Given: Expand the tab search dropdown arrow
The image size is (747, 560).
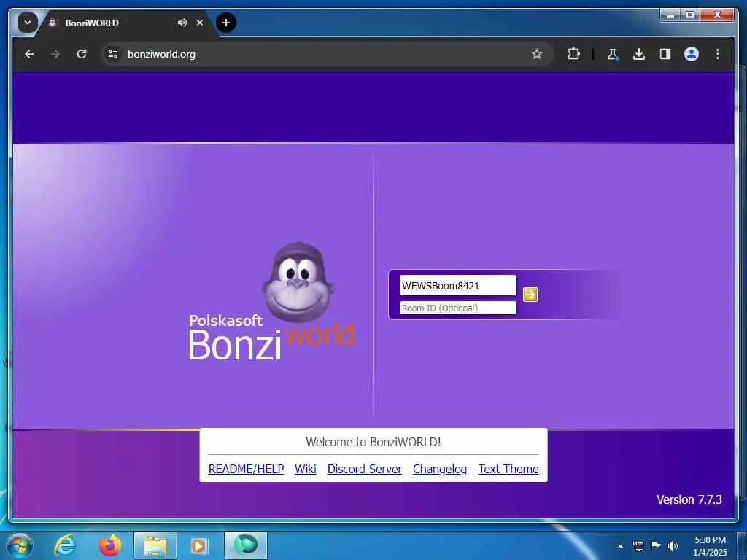Looking at the screenshot, I should pyautogui.click(x=28, y=23).
